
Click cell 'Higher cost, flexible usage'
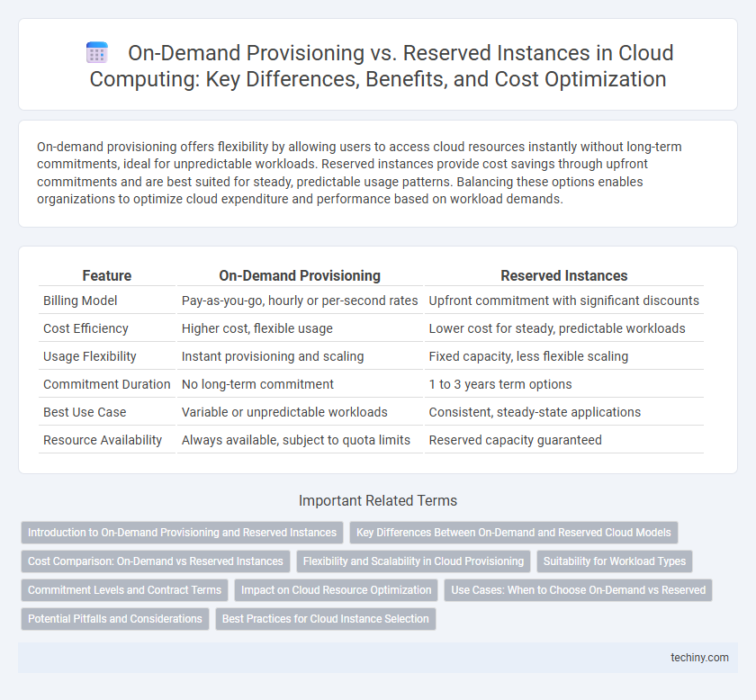[x=300, y=328]
